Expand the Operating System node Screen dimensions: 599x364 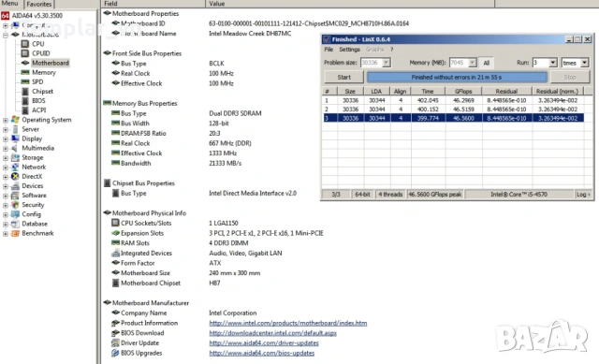point(6,120)
